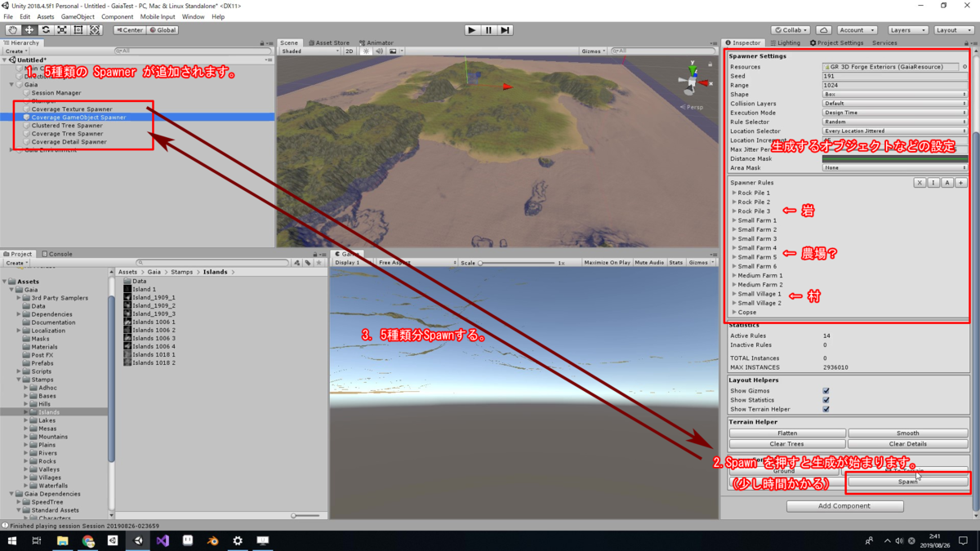Open the Rule Selector dropdown
This screenshot has width=980, height=551.
895,122
